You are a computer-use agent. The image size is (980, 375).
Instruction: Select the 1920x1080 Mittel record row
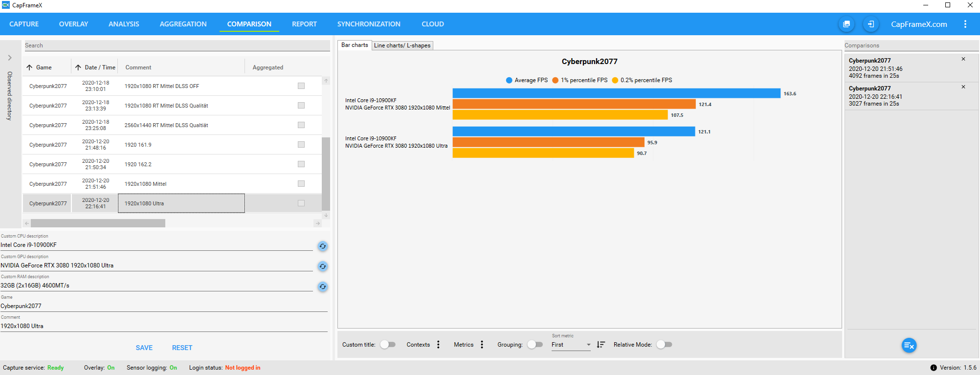pos(172,184)
